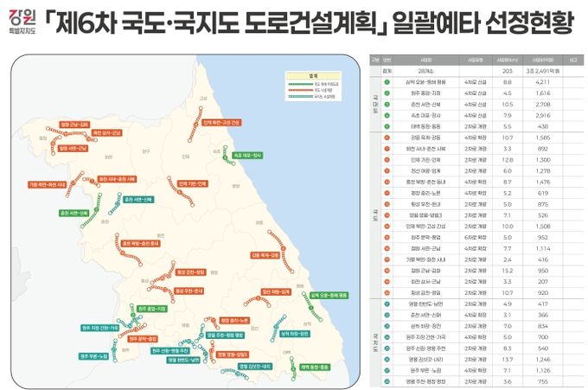Click the 태백 통동~동점 map label
Screen dimensions: 588x390
click(315, 366)
